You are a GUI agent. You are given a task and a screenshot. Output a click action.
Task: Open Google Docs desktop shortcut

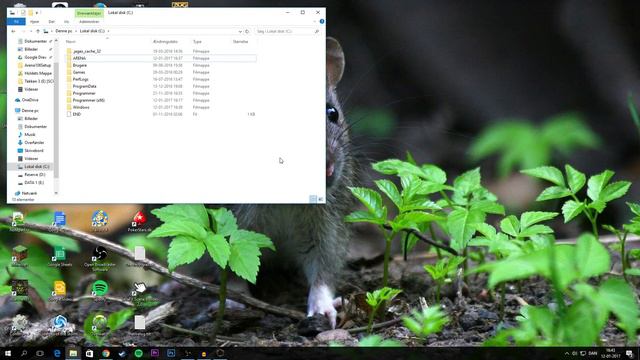pyautogui.click(x=60, y=222)
